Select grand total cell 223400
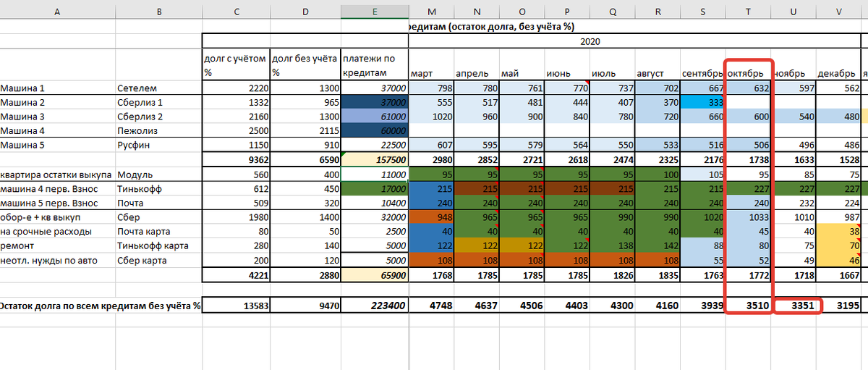Image resolution: width=868 pixels, height=370 pixels. [x=374, y=306]
